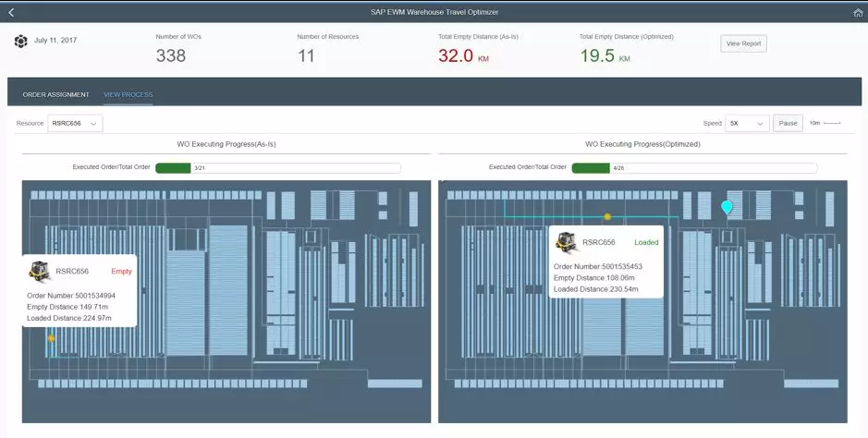Click the home icon in header
The image size is (868, 438).
tap(857, 12)
